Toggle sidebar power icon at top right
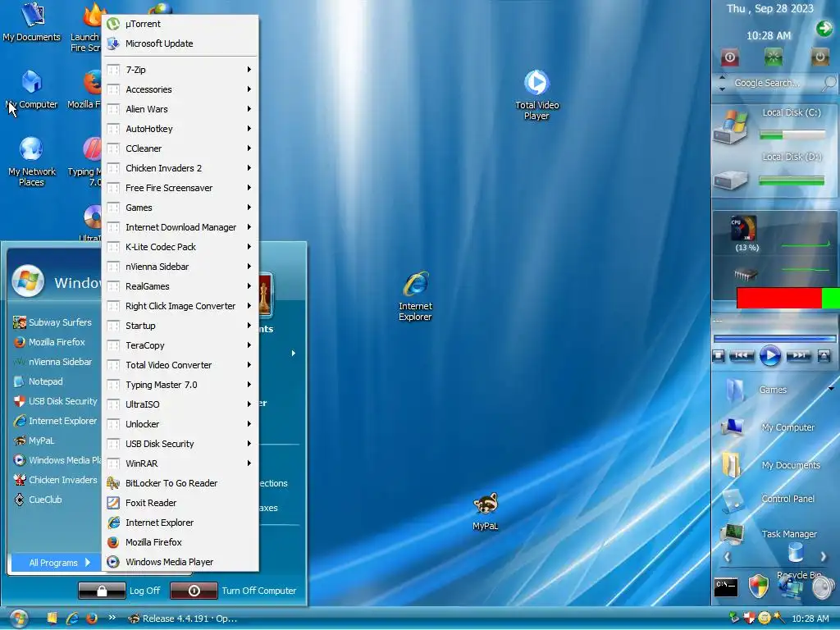This screenshot has width=840, height=630. coord(819,57)
